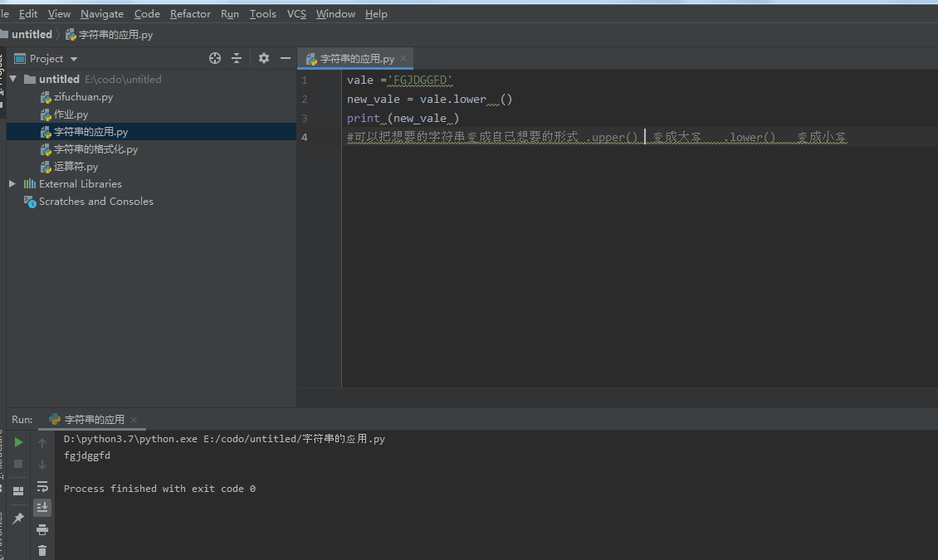Click line number 4 in the gutter
This screenshot has width=938, height=560.
305,138
